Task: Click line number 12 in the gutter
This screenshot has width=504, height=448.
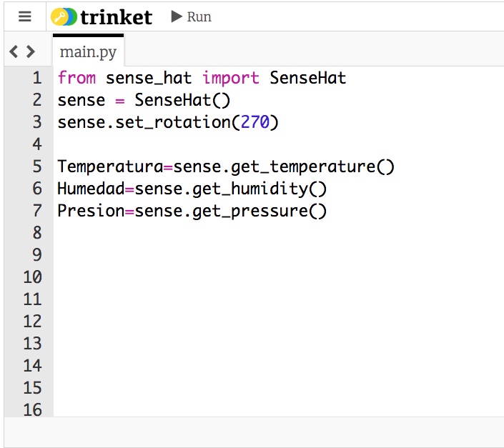Action: tap(33, 322)
